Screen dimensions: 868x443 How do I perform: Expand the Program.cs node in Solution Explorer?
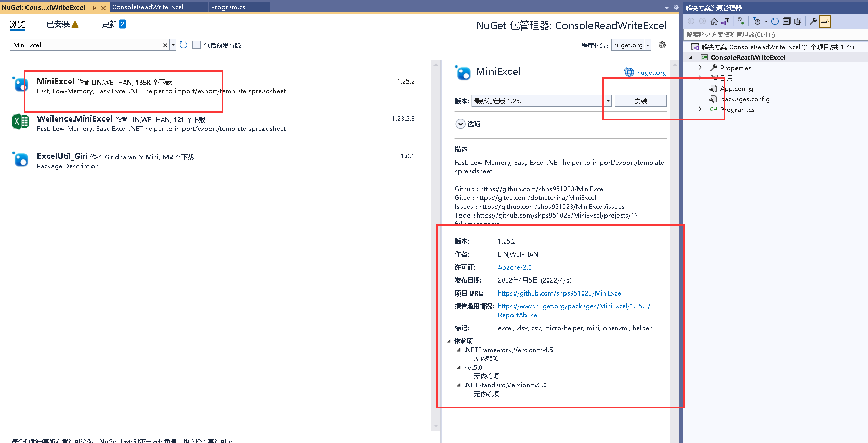700,109
